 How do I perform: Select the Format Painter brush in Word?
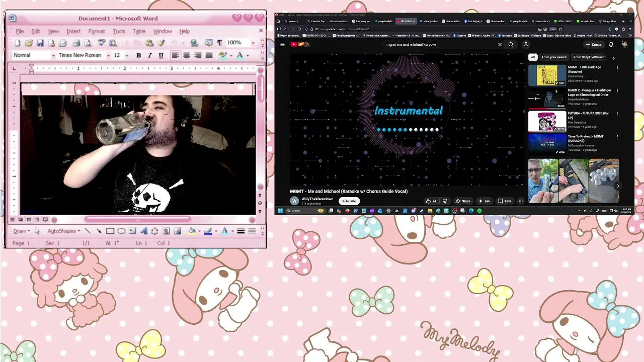[x=161, y=43]
